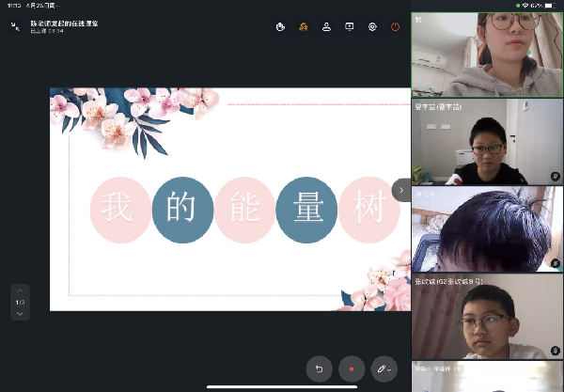Image resolution: width=564 pixels, height=392 pixels.
Task: Select the 张欣诚 participant video tile
Action: pyautogui.click(x=487, y=317)
